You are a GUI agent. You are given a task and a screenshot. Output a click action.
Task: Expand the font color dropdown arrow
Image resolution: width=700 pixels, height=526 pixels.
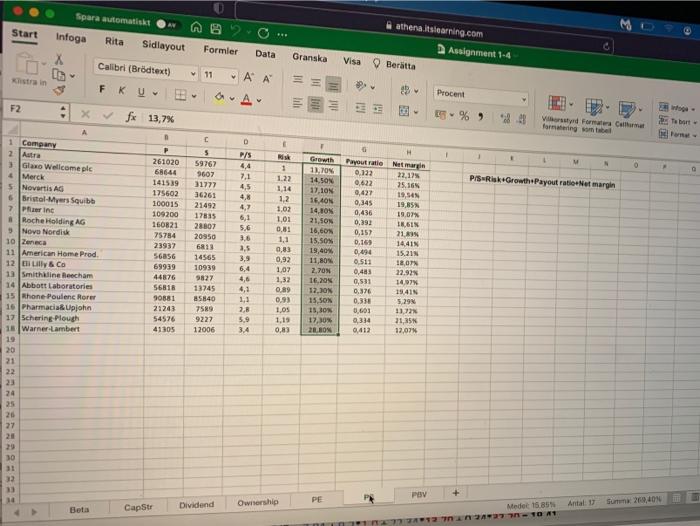pyautogui.click(x=259, y=100)
